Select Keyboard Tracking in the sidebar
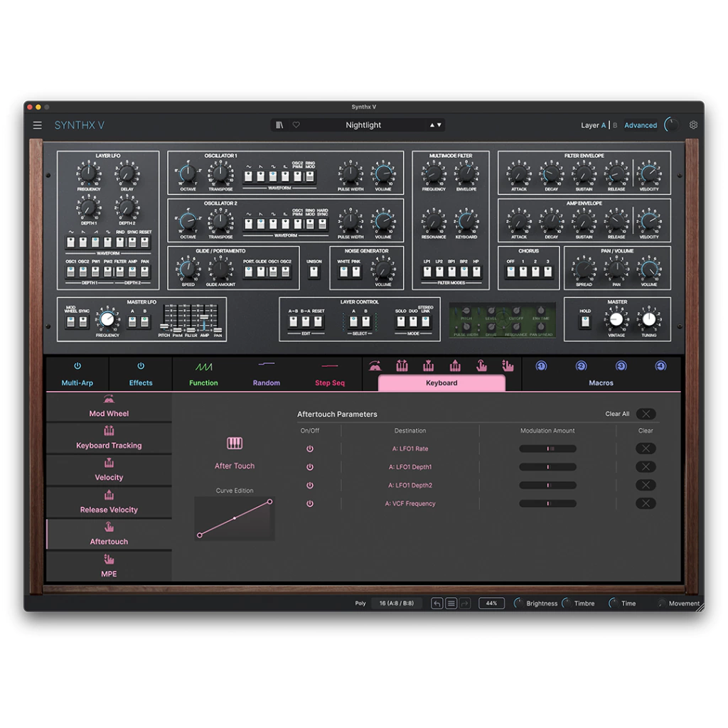The height and width of the screenshot is (728, 728). 109,438
